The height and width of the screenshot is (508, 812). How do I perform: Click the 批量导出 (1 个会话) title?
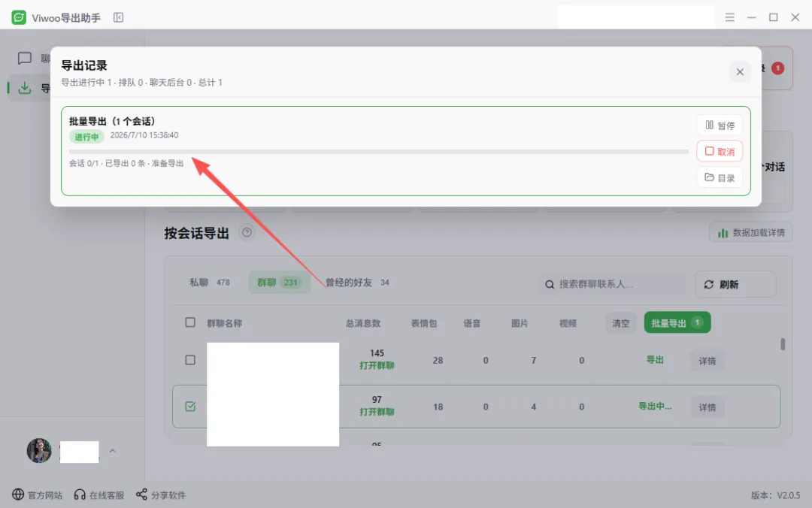[112, 121]
